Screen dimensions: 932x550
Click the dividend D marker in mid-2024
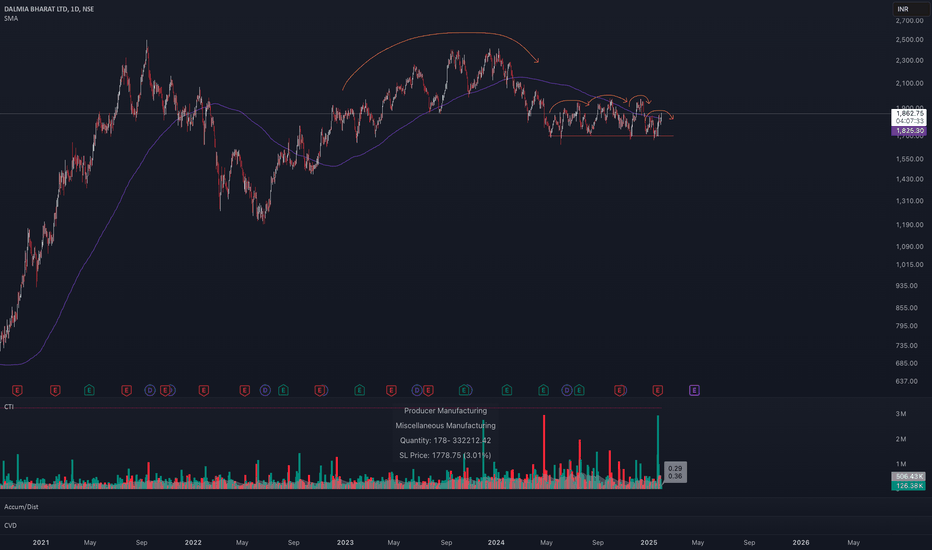[x=566, y=391]
